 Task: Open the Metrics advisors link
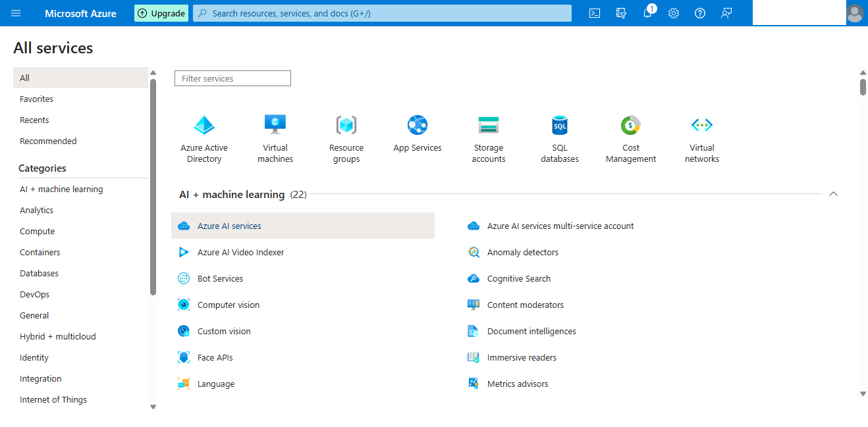coord(518,384)
